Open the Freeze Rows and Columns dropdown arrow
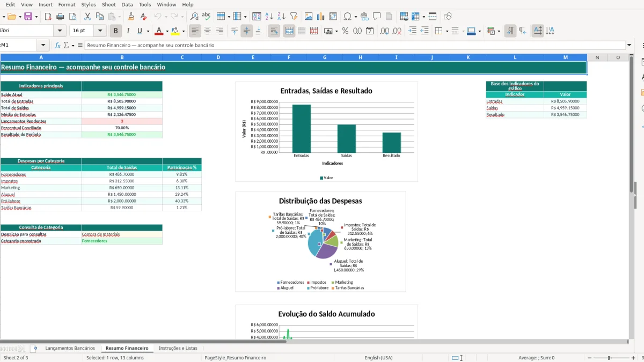Viewport: 644px width, 362px height. click(x=423, y=17)
